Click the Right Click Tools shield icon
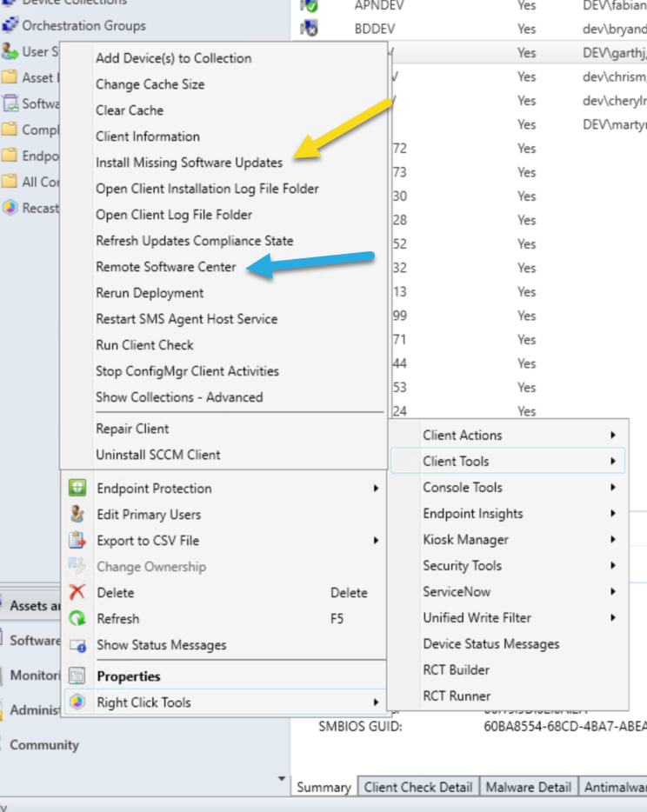The width and height of the screenshot is (647, 812). pyautogui.click(x=77, y=702)
